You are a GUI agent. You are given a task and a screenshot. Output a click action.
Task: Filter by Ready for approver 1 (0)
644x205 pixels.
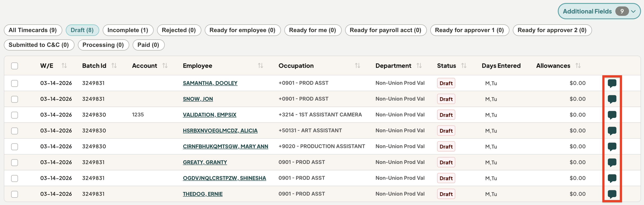(x=469, y=30)
